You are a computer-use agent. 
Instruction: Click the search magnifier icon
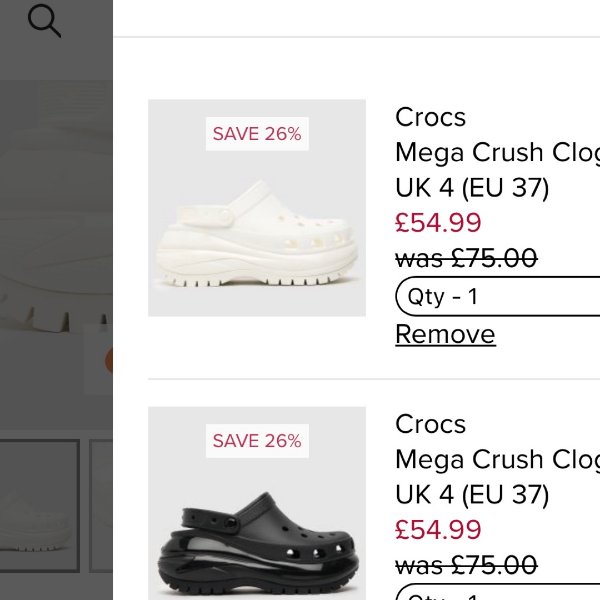[44, 20]
